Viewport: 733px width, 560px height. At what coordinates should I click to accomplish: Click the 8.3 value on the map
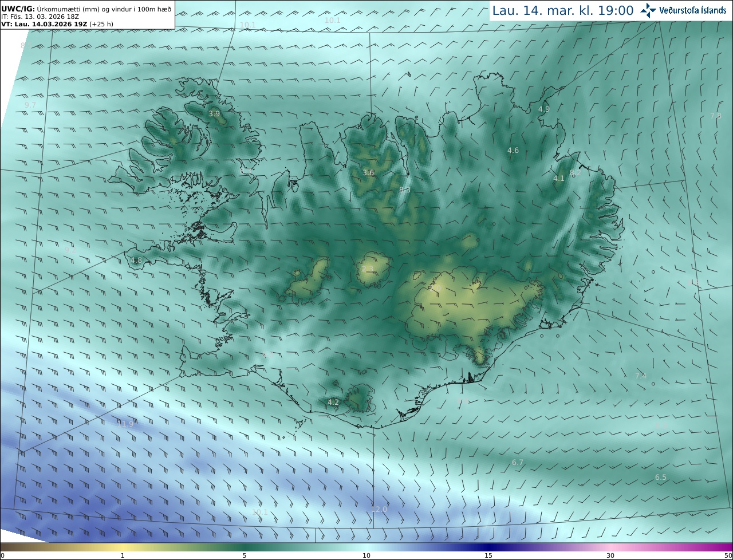[405, 190]
